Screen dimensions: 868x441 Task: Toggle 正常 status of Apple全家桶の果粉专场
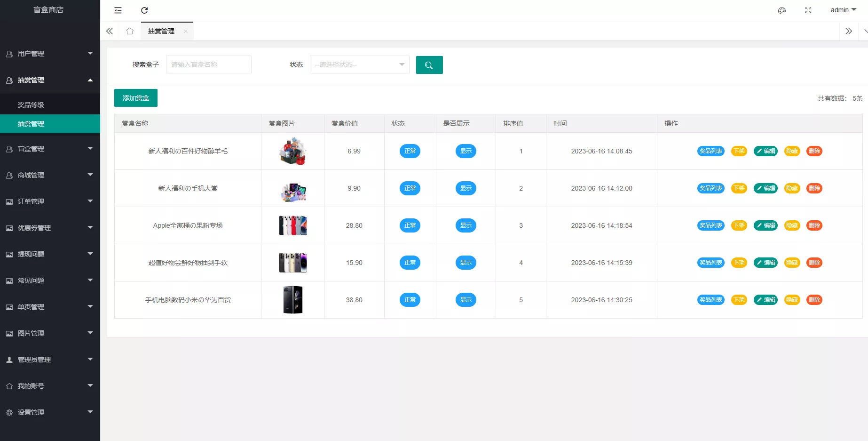[410, 225]
